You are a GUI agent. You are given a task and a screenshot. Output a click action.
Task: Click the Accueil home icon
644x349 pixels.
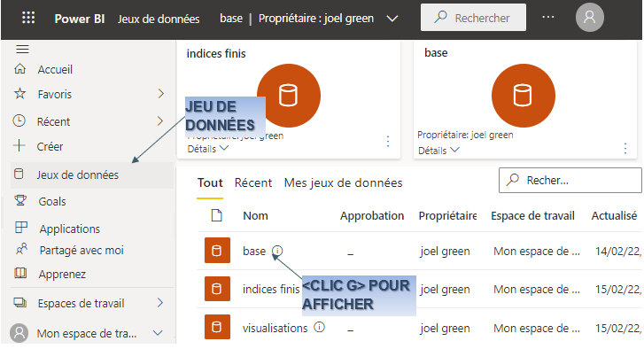[20, 69]
